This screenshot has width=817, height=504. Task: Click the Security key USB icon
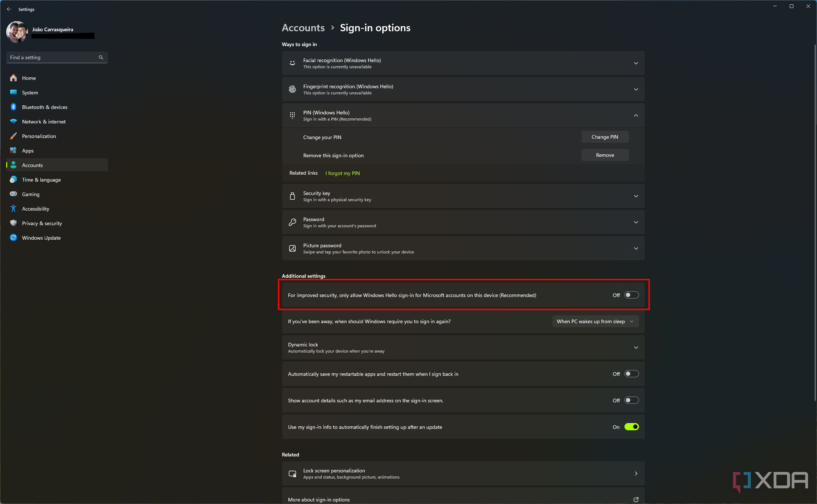click(x=292, y=196)
